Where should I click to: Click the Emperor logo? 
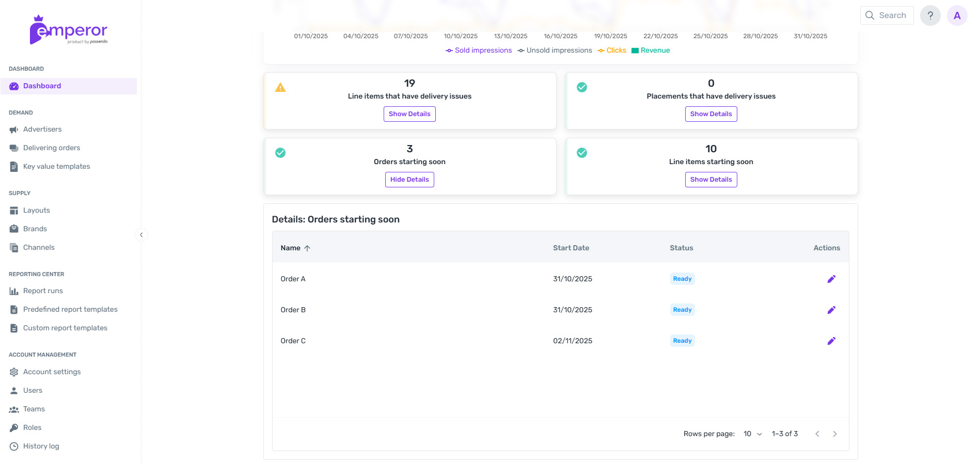tap(69, 30)
